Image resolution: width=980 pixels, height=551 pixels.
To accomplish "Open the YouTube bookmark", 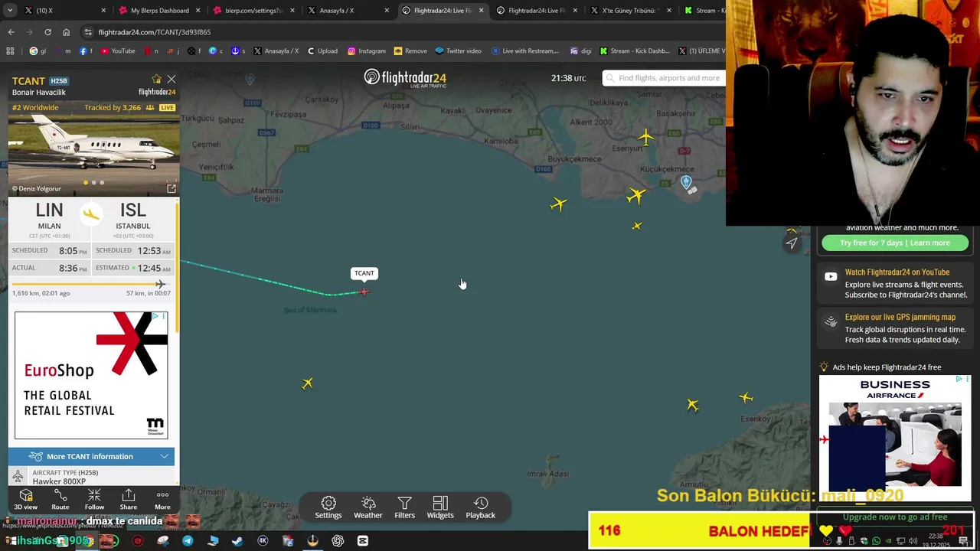I will [x=118, y=51].
